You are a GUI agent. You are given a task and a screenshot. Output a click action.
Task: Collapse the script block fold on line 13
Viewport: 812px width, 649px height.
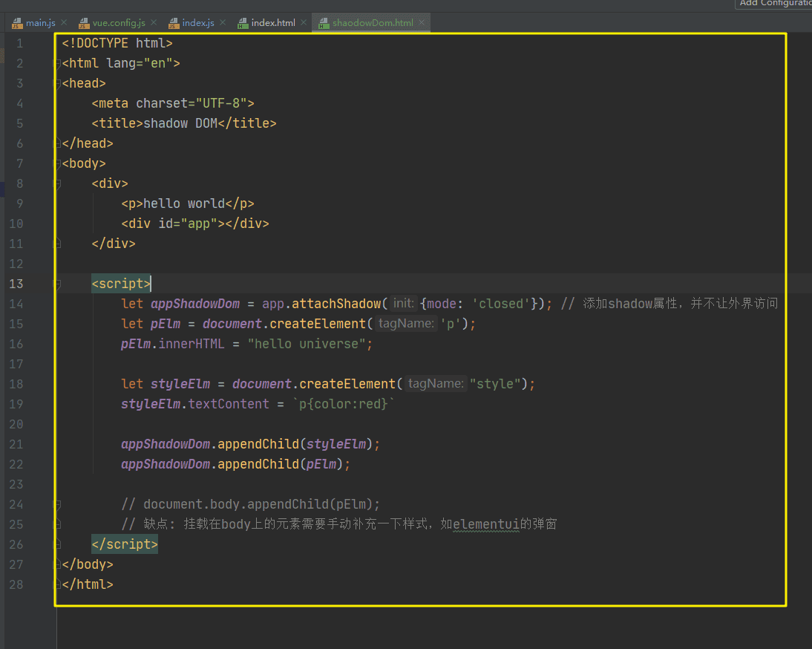[58, 284]
